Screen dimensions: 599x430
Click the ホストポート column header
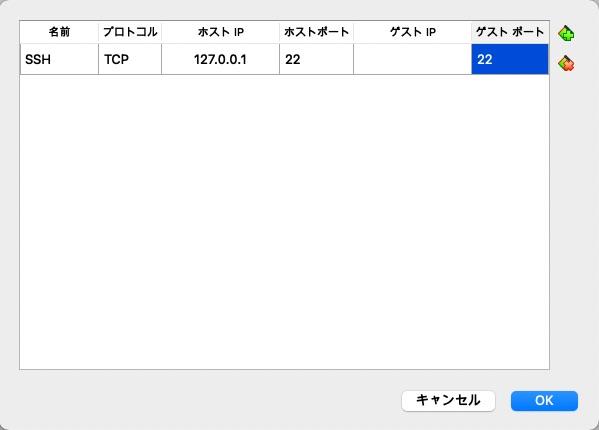[x=316, y=32]
